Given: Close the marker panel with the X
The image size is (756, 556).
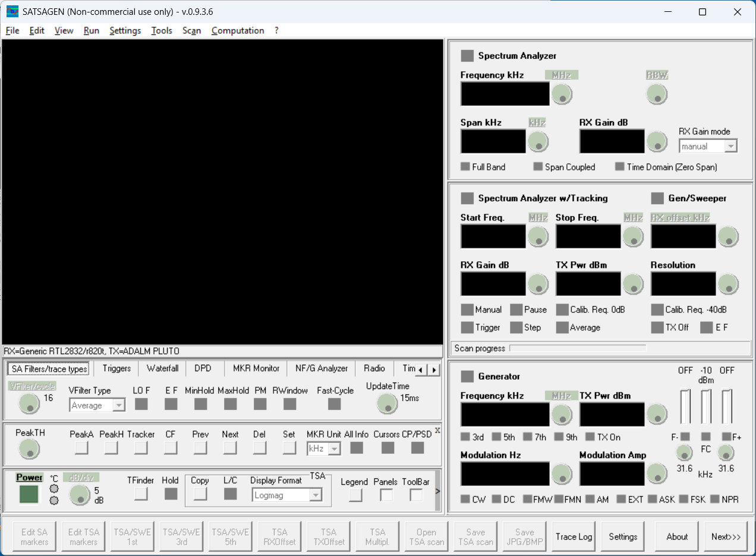Looking at the screenshot, I should (x=437, y=429).
